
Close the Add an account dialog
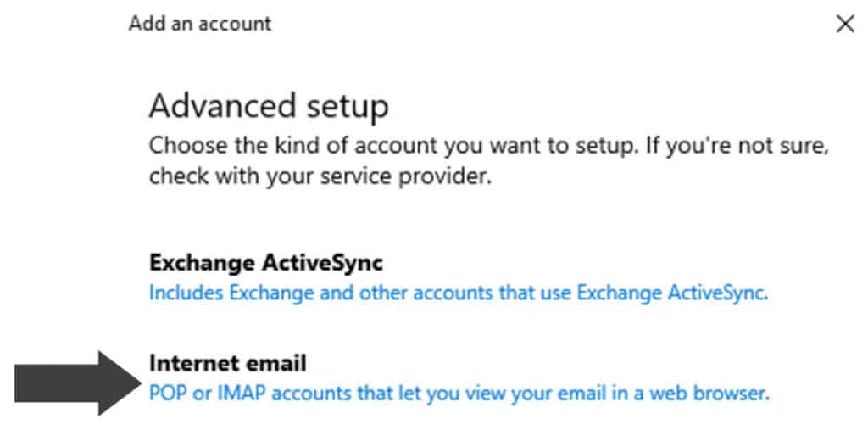(x=844, y=25)
